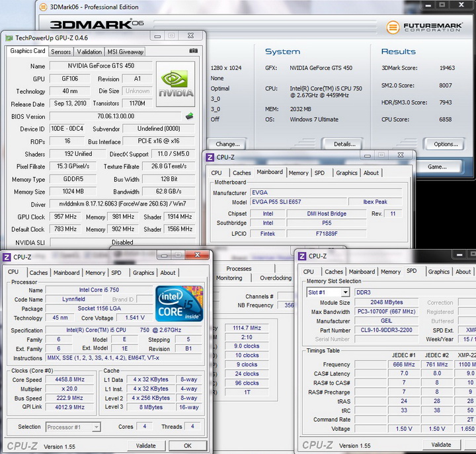Screen dimensions: 476x454
Task: Open Memory tab in bottom-left CPU-Z
Action: pos(95,272)
